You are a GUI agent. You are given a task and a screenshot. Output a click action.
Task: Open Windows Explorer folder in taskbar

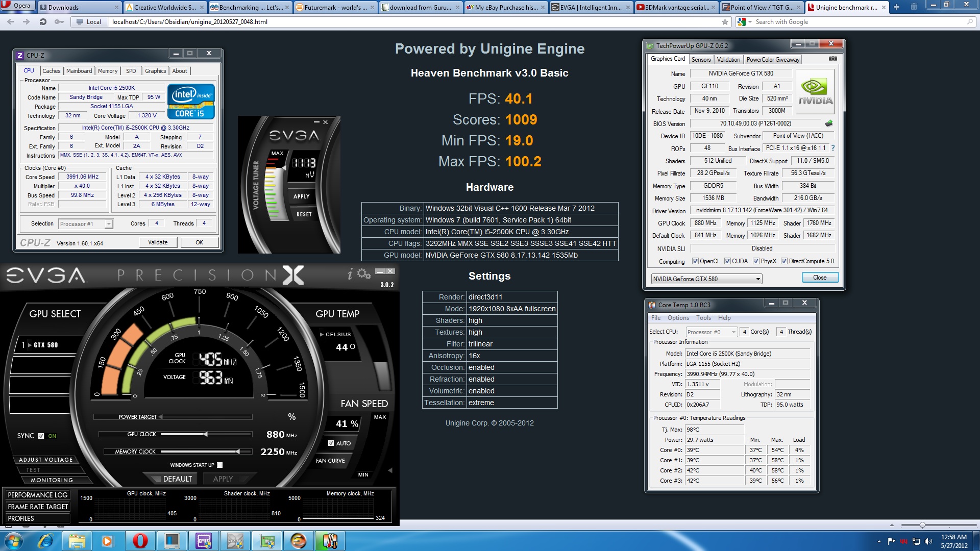coord(77,541)
